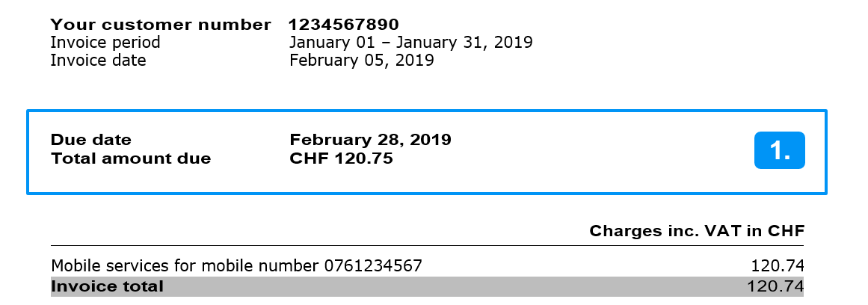
Task: Select the "January 31, 2019" period end date
Action: (x=463, y=43)
